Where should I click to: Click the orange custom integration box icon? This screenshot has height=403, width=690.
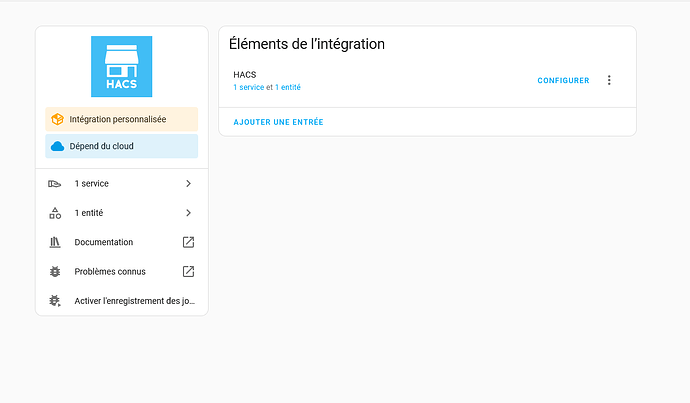click(58, 119)
